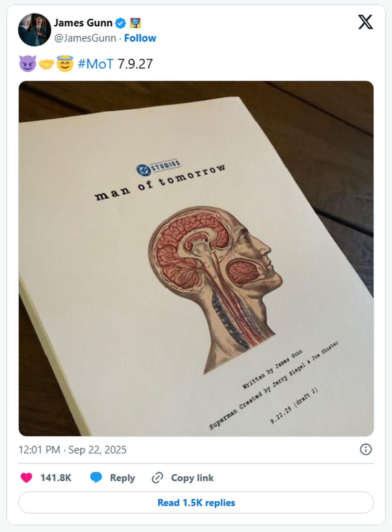Follow James Gunn
392x532 pixels.
(x=140, y=38)
